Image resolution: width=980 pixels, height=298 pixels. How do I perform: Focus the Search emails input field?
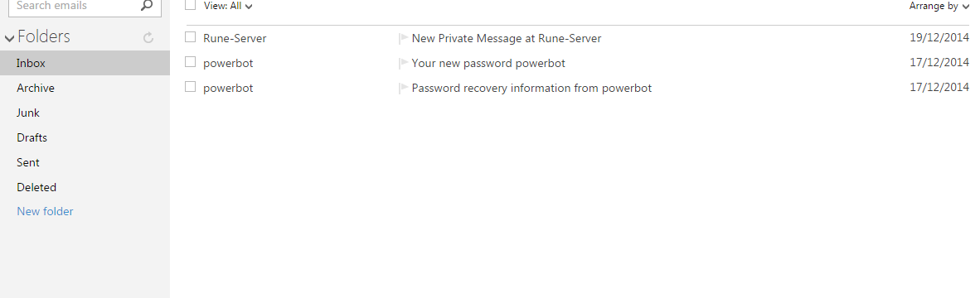[x=74, y=7]
